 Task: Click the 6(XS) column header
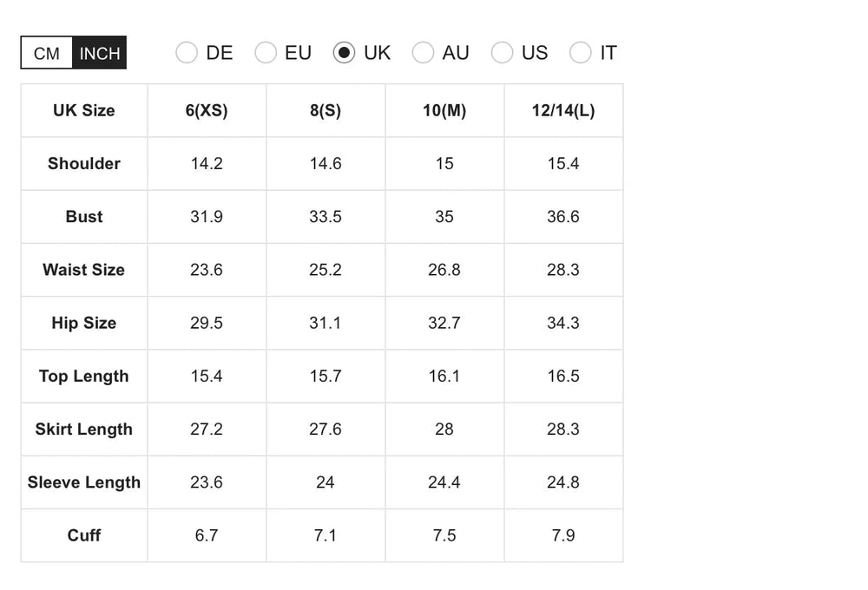point(207,111)
